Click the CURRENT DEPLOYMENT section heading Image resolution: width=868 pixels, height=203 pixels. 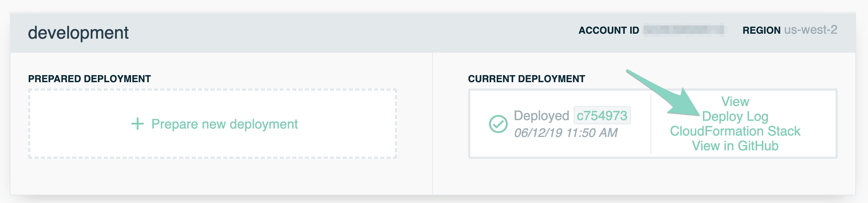526,79
